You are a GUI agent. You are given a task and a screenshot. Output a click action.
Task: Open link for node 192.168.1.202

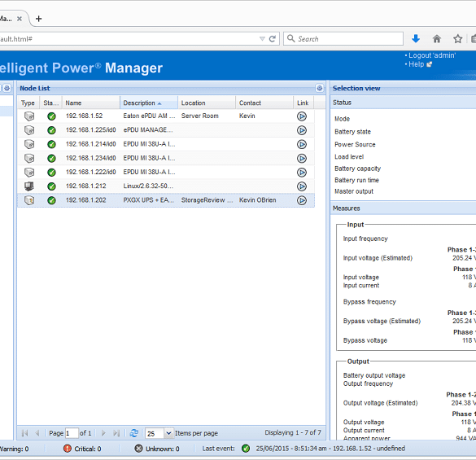[301, 200]
